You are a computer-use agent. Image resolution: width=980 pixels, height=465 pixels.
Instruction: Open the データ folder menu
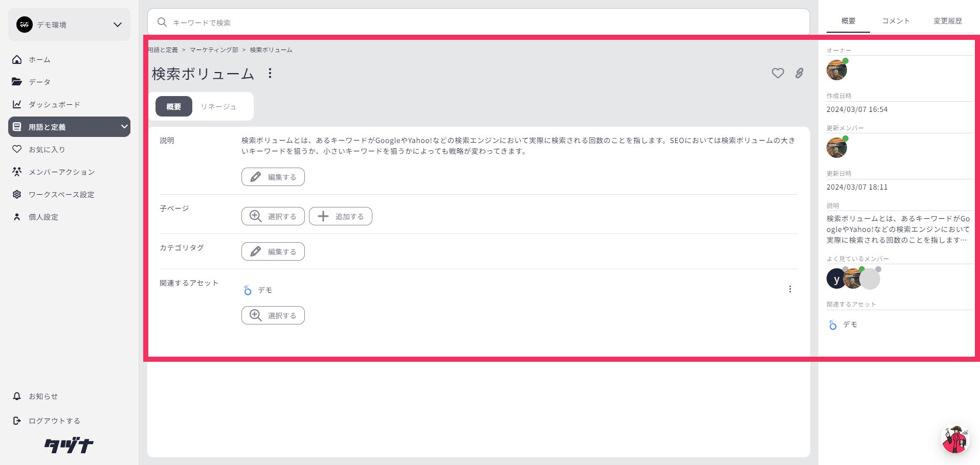69,82
